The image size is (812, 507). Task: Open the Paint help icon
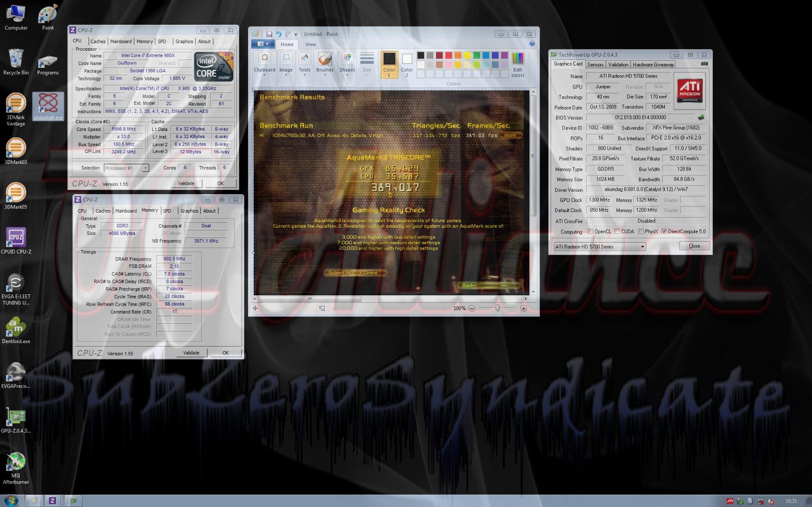pyautogui.click(x=532, y=44)
